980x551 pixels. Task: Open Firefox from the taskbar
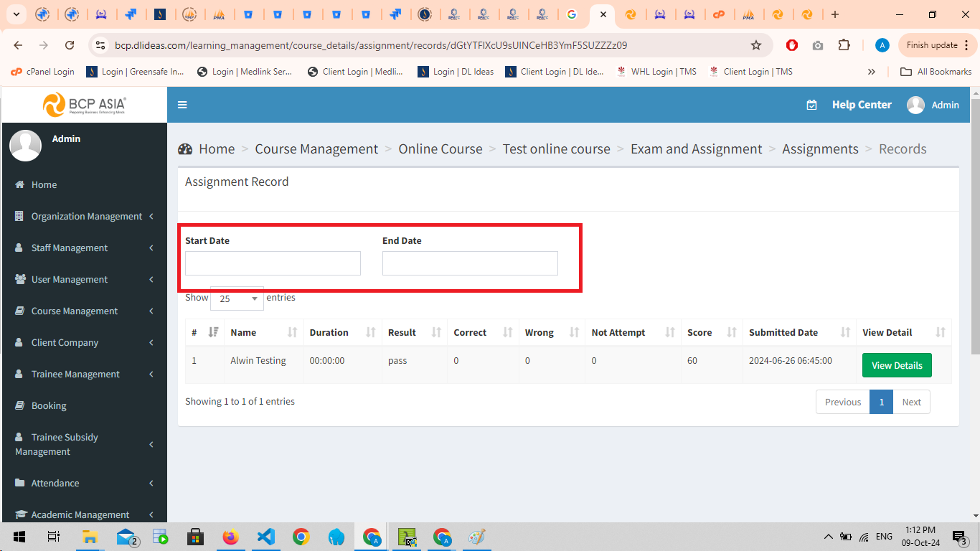point(230,537)
